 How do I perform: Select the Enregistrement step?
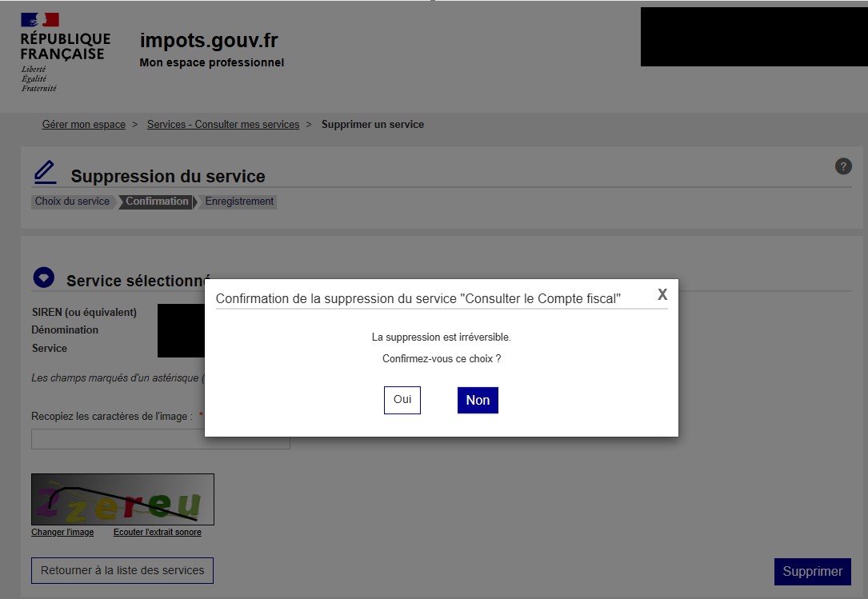238,201
